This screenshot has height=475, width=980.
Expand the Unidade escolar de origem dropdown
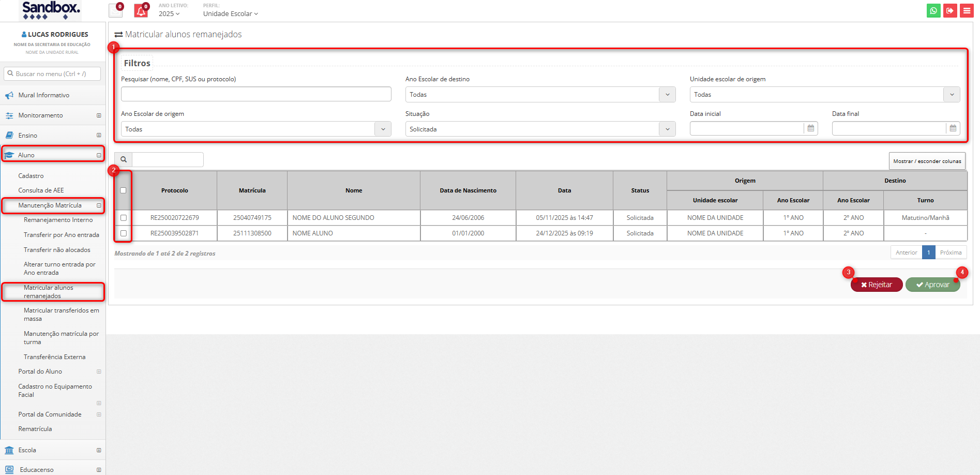pyautogui.click(x=824, y=95)
